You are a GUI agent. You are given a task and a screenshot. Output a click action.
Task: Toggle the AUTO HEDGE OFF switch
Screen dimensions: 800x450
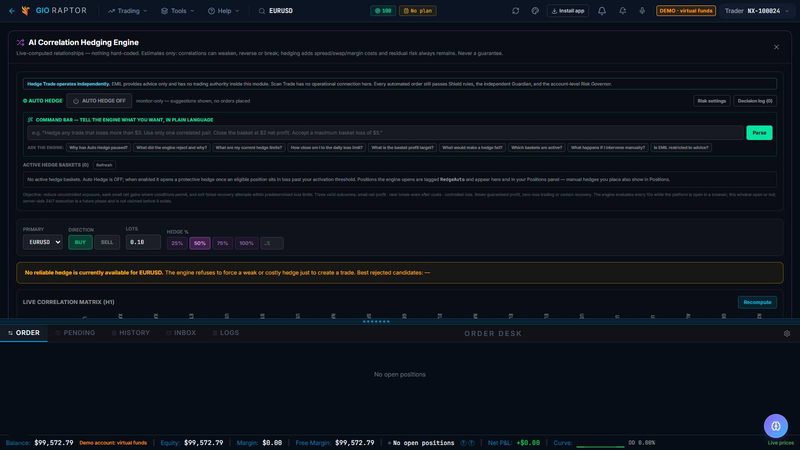coord(99,101)
